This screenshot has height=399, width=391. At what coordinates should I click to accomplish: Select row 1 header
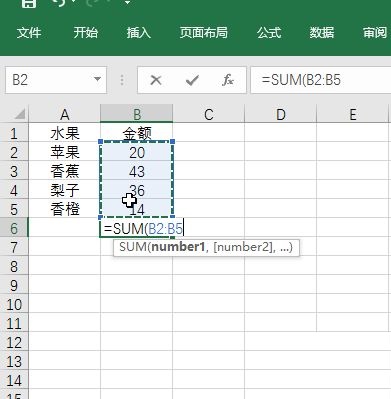click(14, 133)
